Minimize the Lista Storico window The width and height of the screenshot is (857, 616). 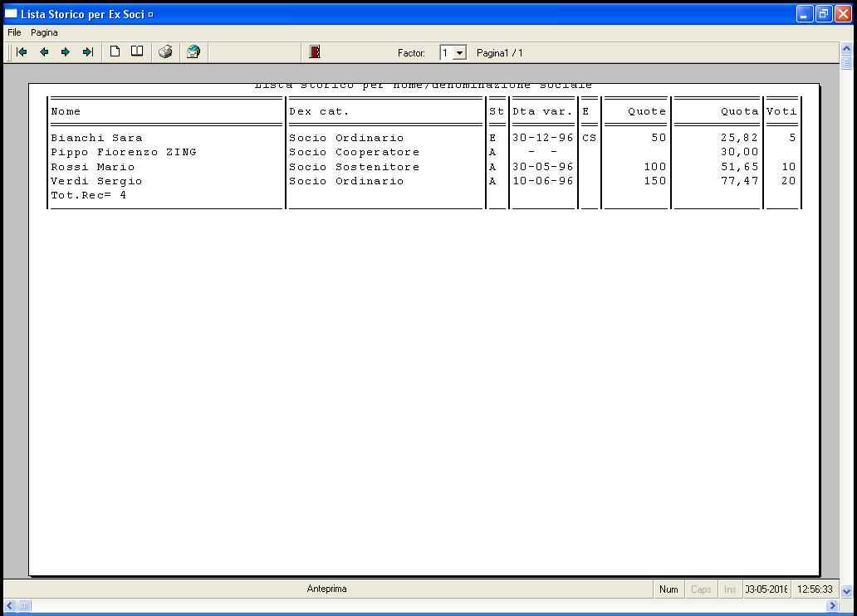(x=805, y=13)
